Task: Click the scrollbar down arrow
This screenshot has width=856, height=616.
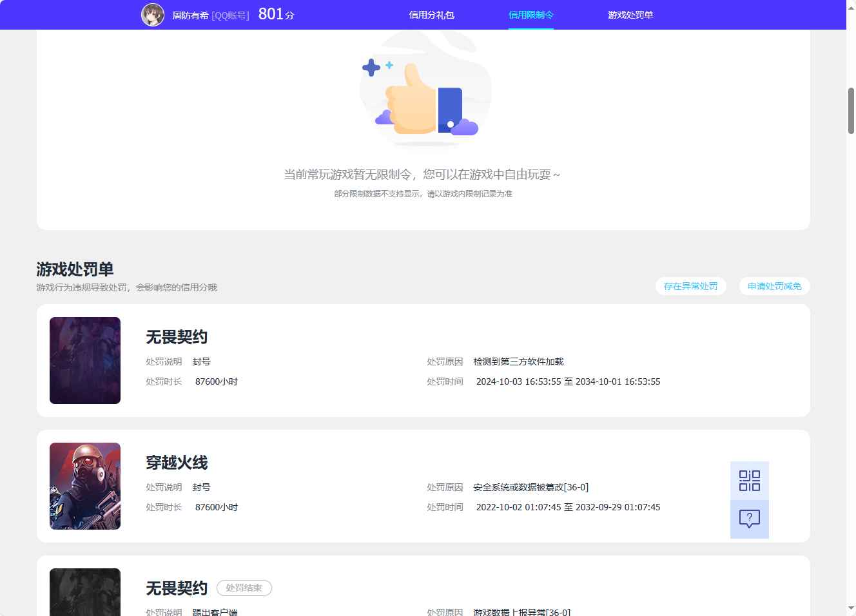Action: tap(851, 608)
